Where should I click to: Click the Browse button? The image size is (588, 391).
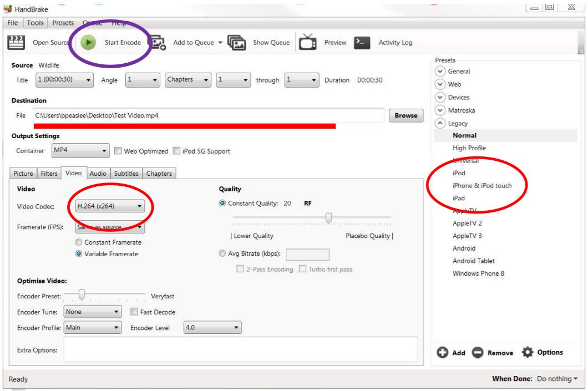point(406,115)
